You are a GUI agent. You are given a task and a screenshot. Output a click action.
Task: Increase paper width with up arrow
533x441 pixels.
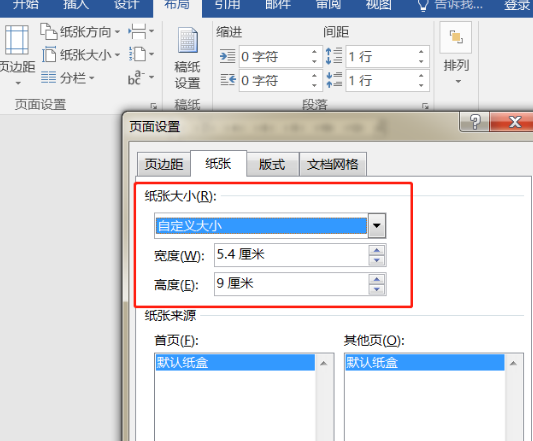[377, 250]
